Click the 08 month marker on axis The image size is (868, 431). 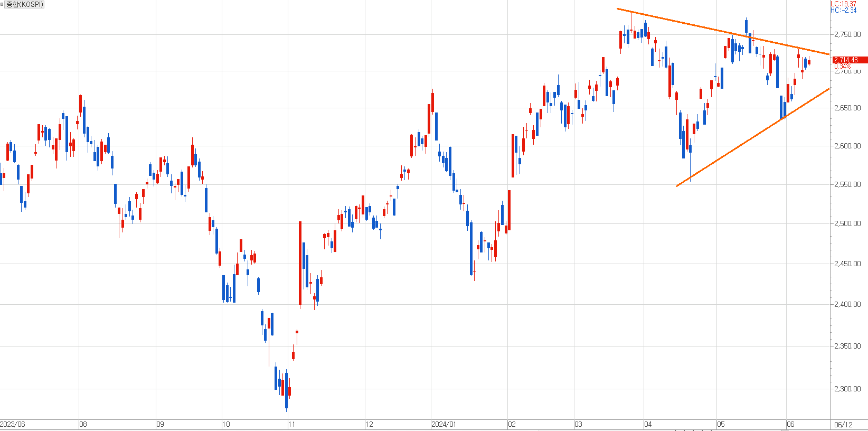pos(83,425)
